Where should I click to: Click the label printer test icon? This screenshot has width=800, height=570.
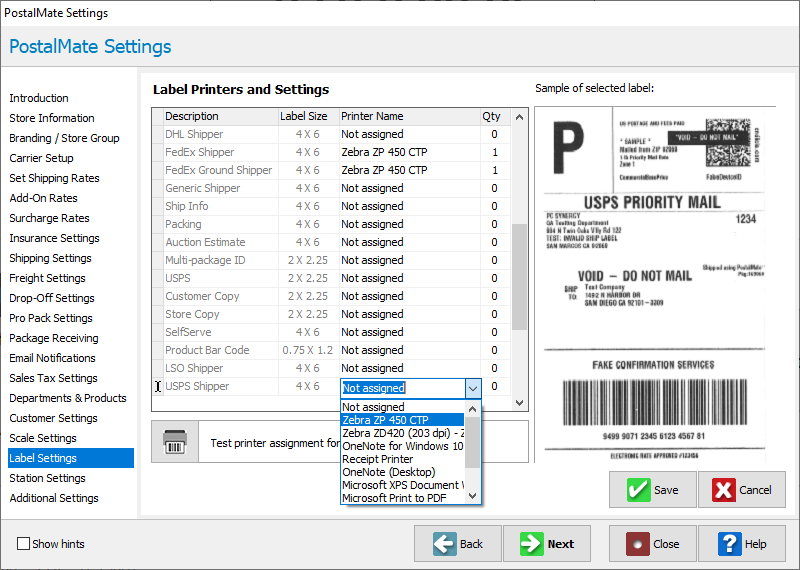pos(174,442)
